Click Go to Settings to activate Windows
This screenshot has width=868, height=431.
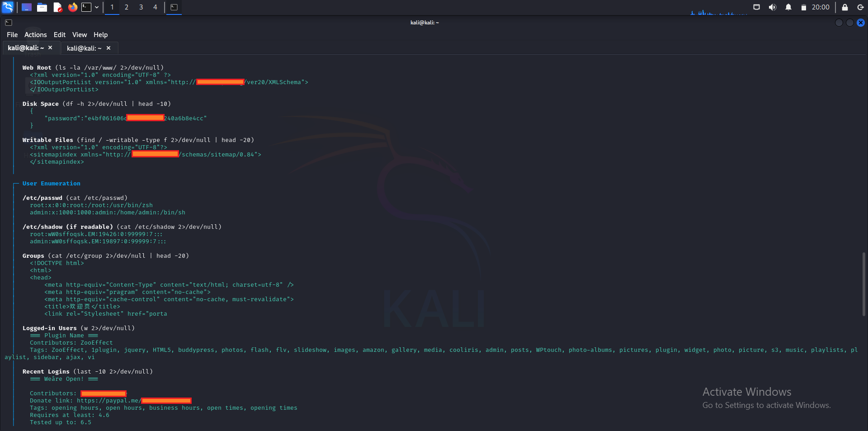tap(766, 405)
